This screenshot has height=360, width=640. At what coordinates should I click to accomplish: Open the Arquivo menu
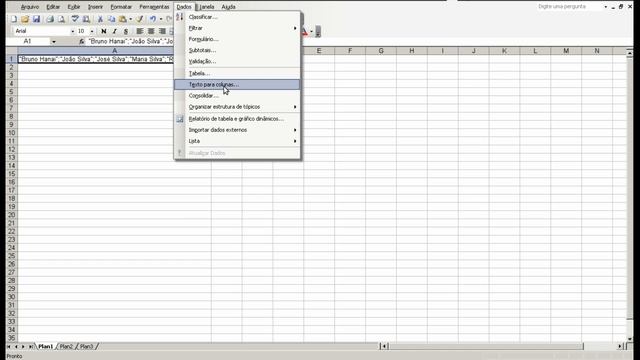click(30, 7)
